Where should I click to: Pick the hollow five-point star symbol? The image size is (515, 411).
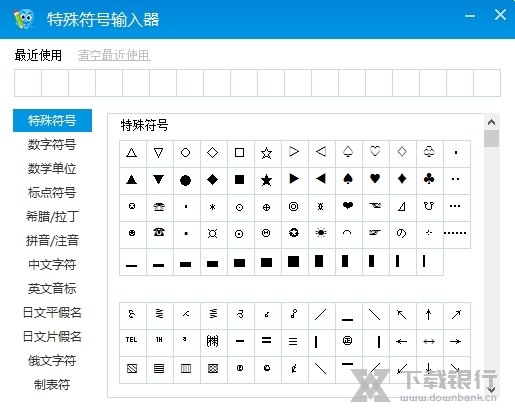[267, 153]
